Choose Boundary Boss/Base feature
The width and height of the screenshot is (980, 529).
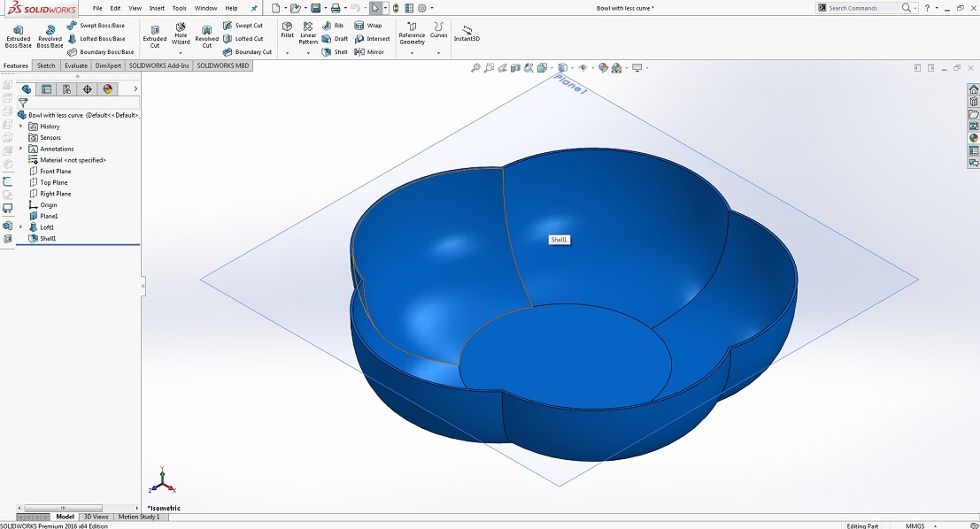pyautogui.click(x=100, y=52)
